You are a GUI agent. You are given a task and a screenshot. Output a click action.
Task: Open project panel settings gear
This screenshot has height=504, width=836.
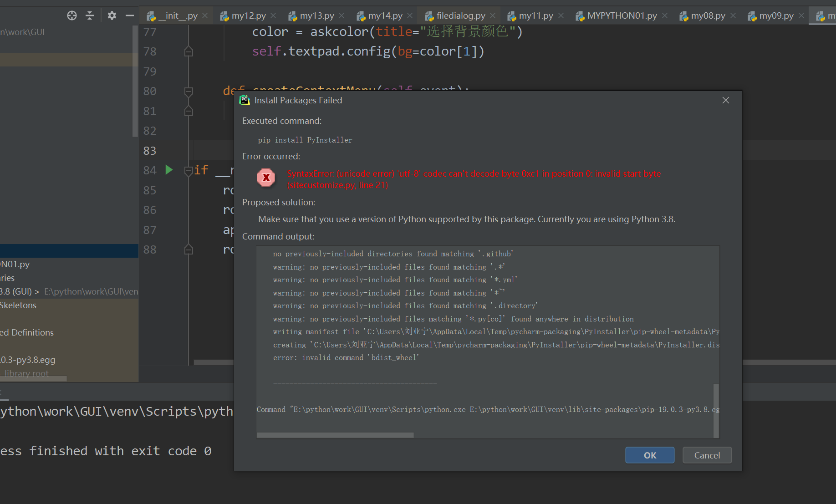(x=112, y=15)
